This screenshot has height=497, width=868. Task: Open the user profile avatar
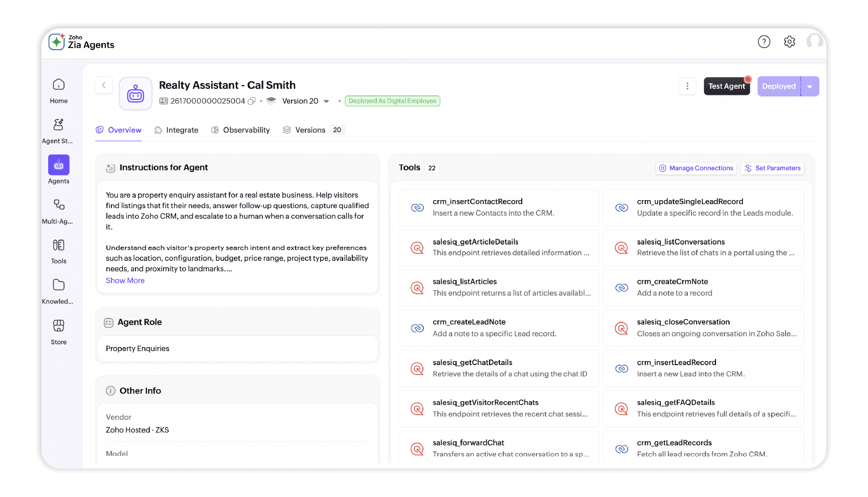[x=814, y=41]
